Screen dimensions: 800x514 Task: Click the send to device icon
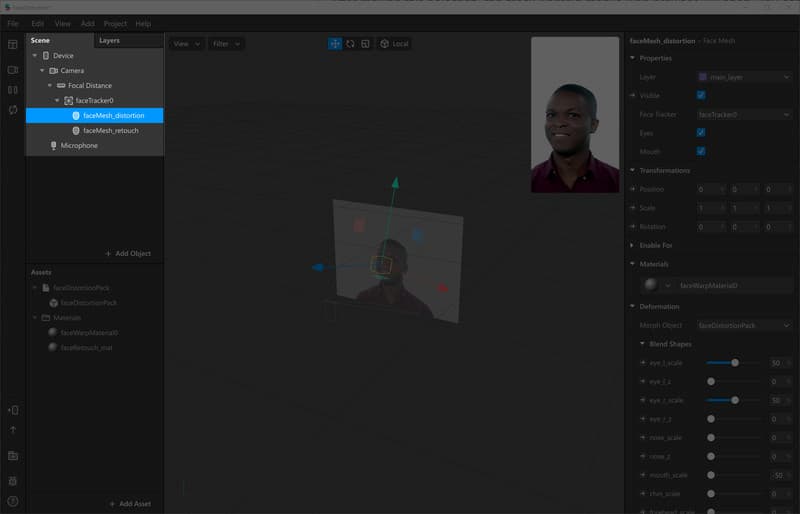(13, 410)
